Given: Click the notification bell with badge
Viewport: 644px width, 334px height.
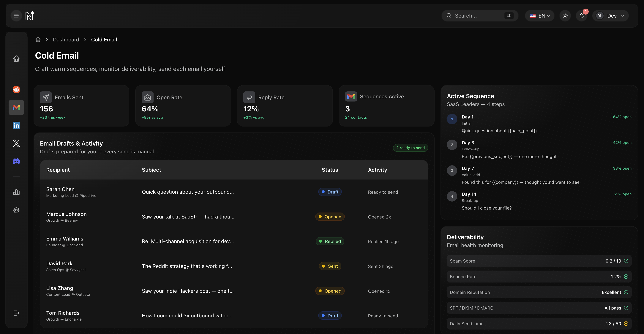Looking at the screenshot, I should point(582,15).
